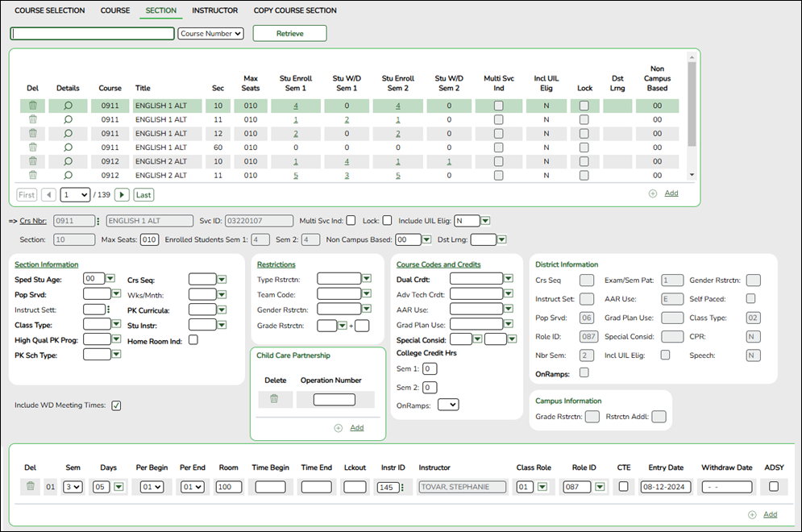Toggle the Include WD Meeting Times checkbox

[x=116, y=405]
